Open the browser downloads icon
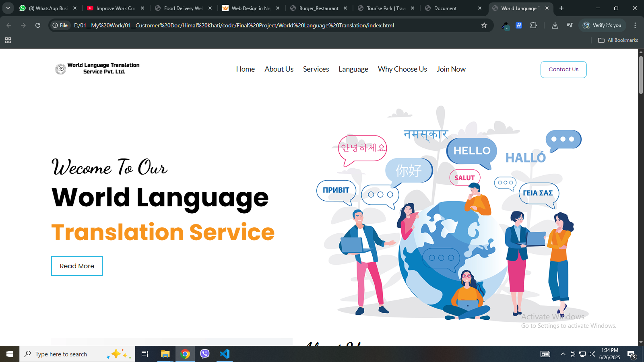The height and width of the screenshot is (362, 644). (x=555, y=25)
